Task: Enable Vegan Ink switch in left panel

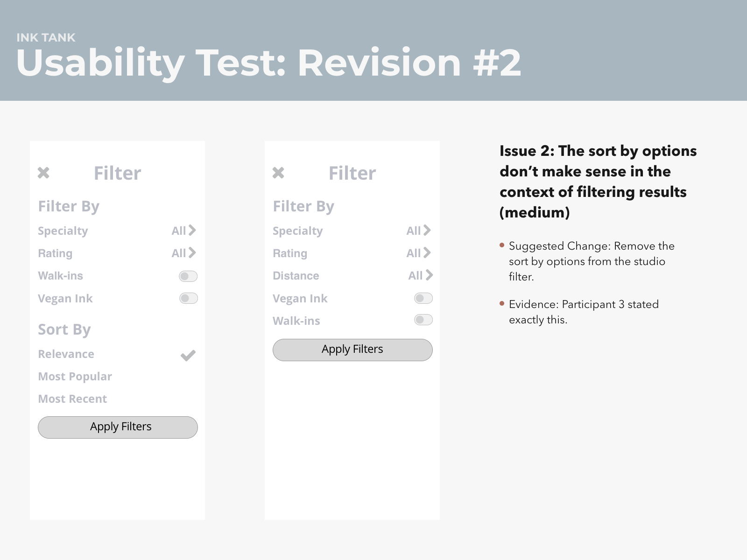Action: [x=188, y=298]
